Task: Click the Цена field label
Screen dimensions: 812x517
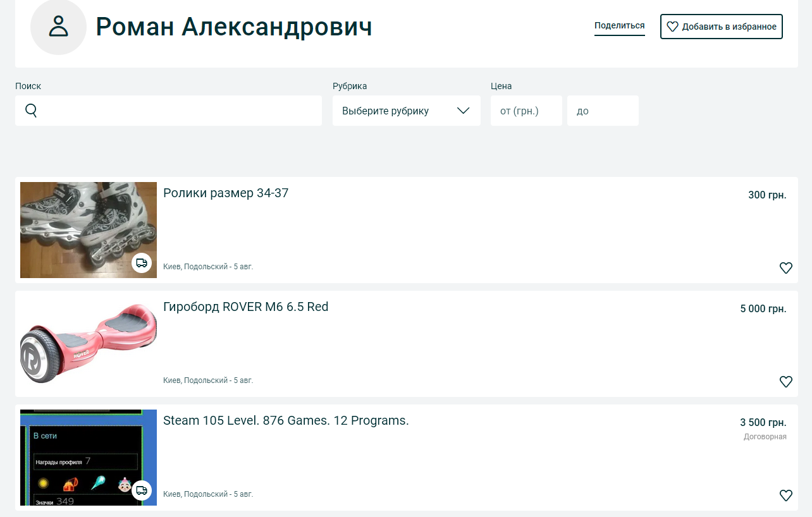Action: point(501,86)
